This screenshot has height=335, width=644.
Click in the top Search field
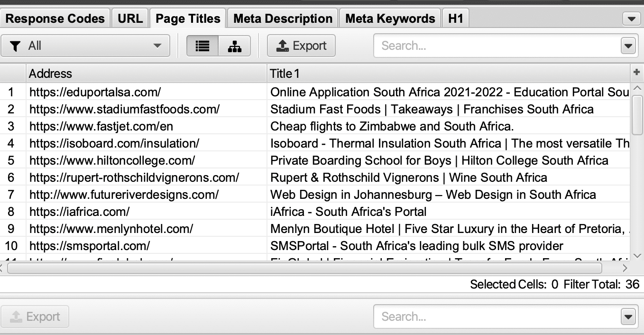click(x=496, y=46)
